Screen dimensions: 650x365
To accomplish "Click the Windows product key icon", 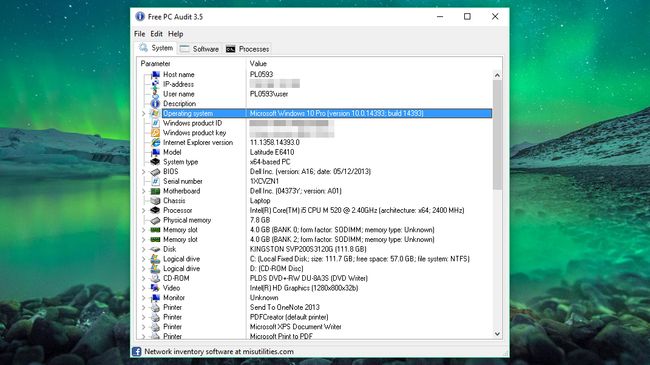I will point(155,133).
